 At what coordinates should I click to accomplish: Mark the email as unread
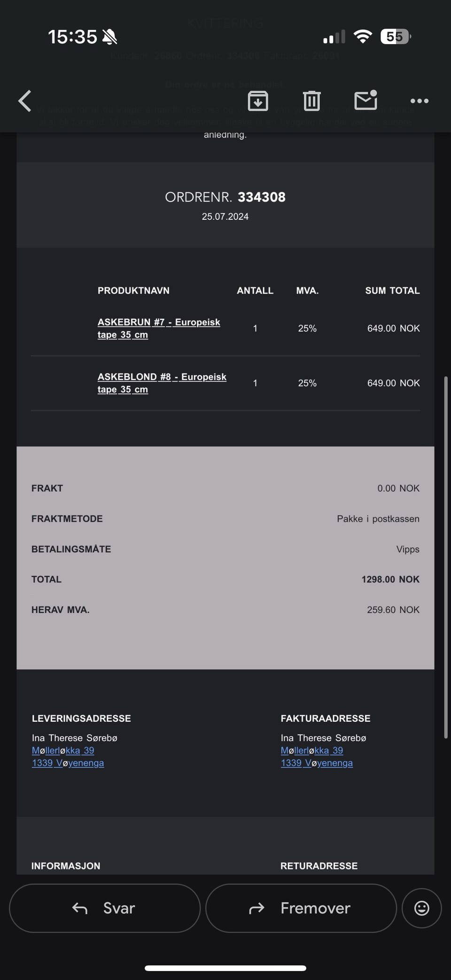tap(365, 100)
